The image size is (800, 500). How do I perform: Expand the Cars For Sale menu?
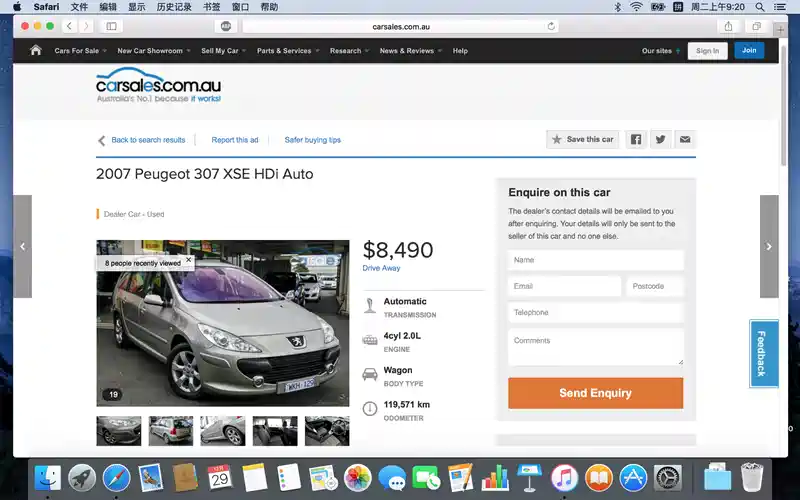81,51
